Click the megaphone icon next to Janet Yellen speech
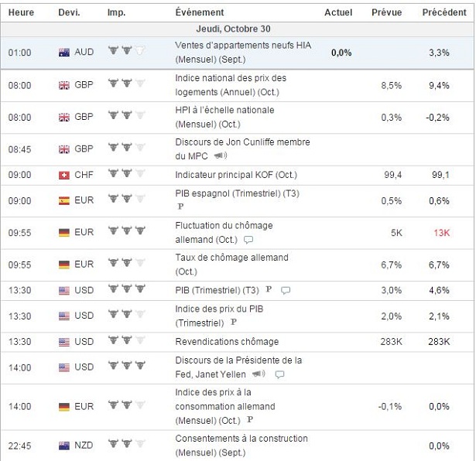 coord(259,374)
